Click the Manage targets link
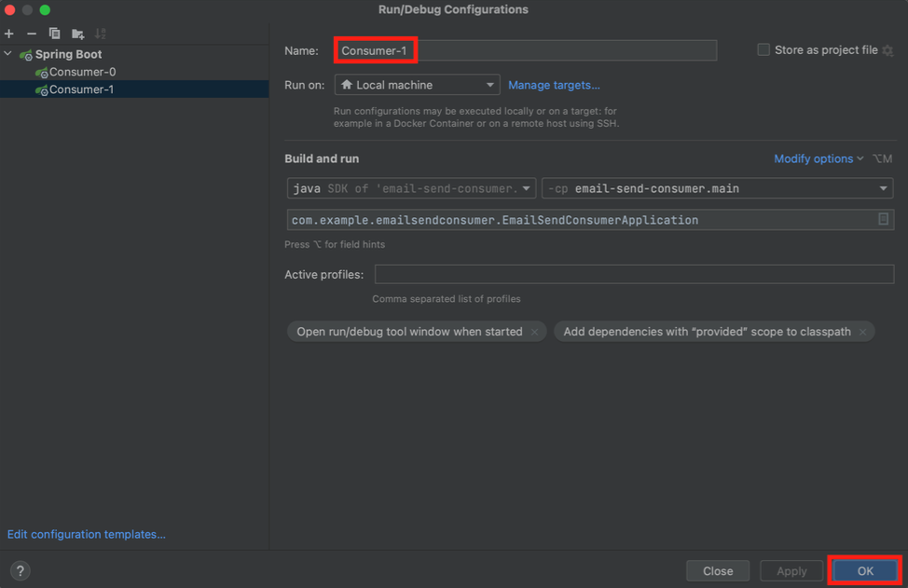Viewport: 908px width, 588px height. tap(554, 85)
